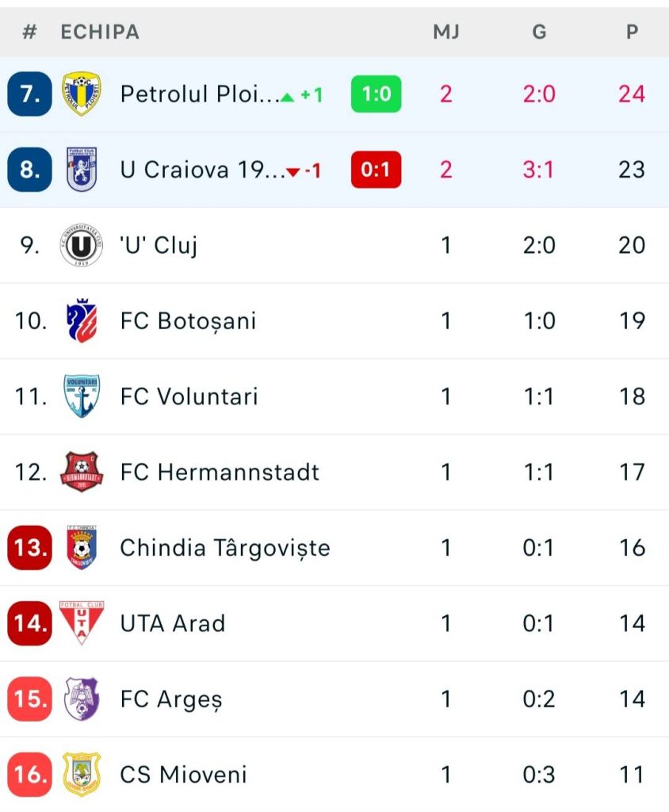Open the FC Hermannstadt team name link
Image resolution: width=669 pixels, height=812 pixels.
[x=220, y=473]
